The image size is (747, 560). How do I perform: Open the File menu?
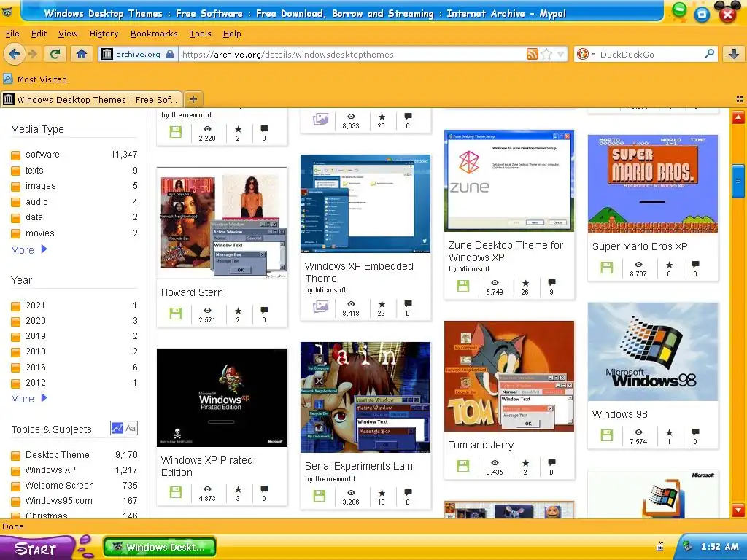pos(12,34)
